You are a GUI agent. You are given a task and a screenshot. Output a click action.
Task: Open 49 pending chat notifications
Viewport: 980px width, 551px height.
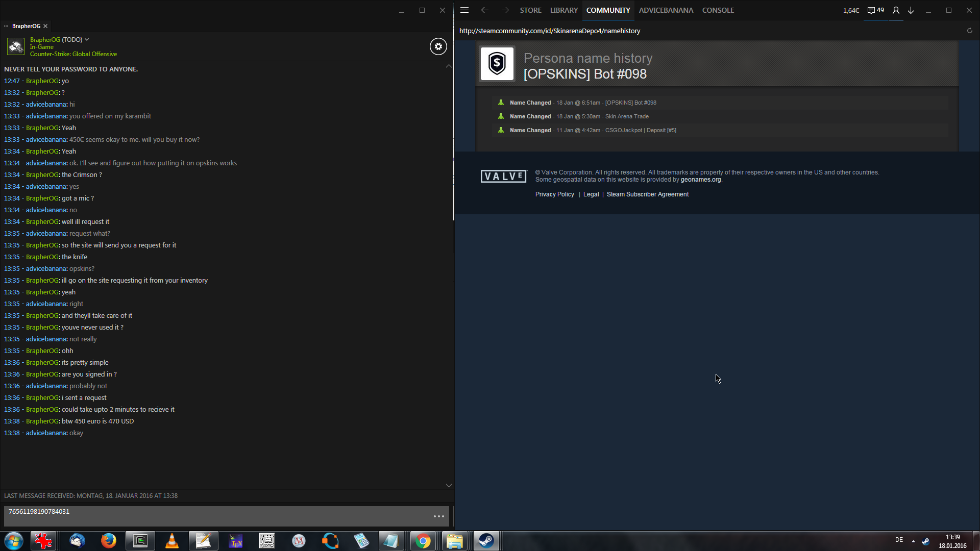pos(876,10)
